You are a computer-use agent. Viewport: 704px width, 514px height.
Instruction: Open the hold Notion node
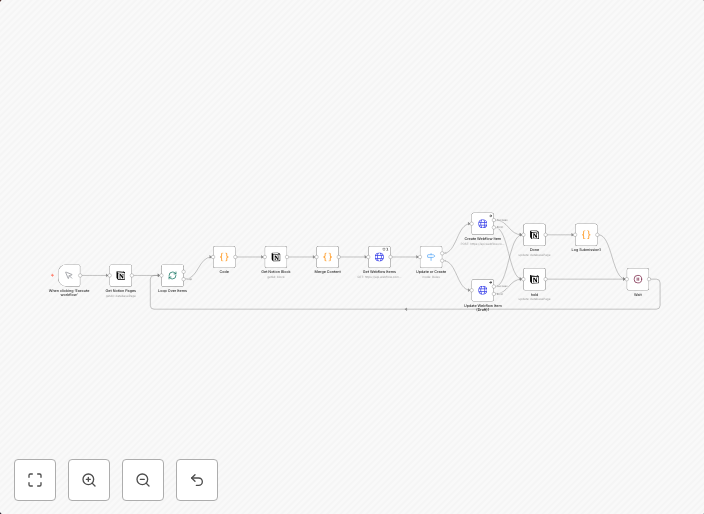[534, 279]
